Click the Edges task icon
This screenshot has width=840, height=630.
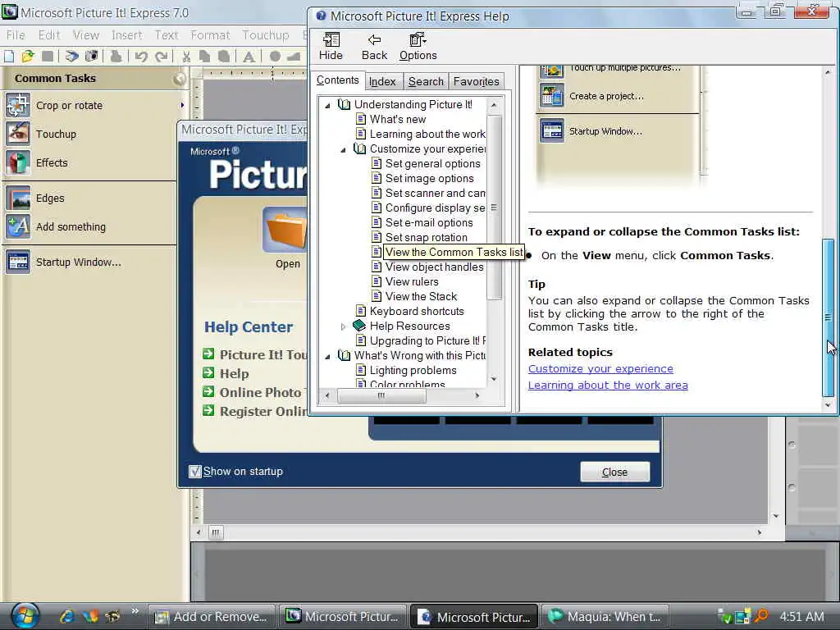point(18,199)
